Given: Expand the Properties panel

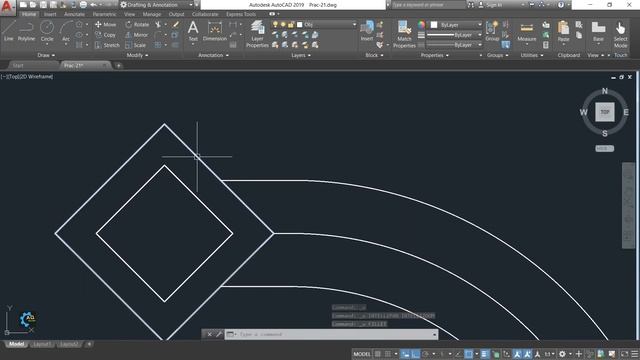Looking at the screenshot, I should click(435, 55).
